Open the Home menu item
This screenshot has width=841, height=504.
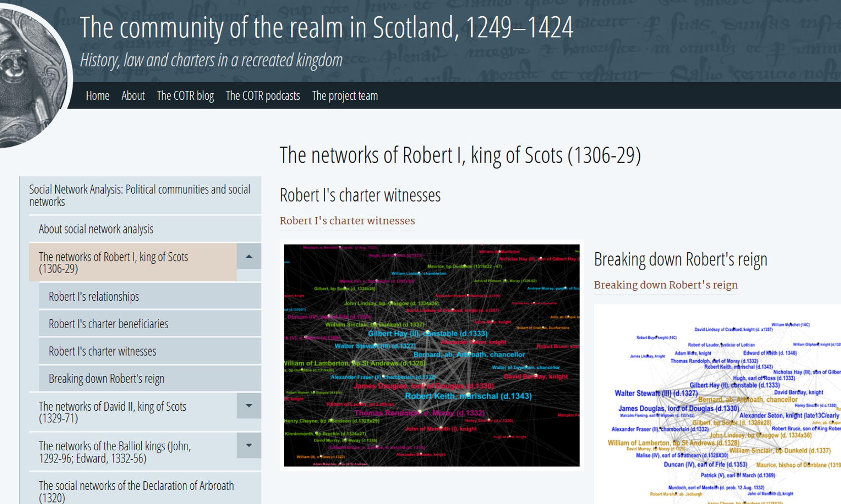pyautogui.click(x=97, y=96)
